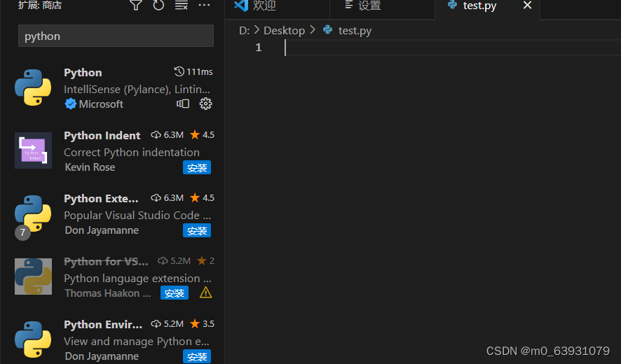
Task: Click 'Correct Python indentation' description
Action: coord(132,153)
